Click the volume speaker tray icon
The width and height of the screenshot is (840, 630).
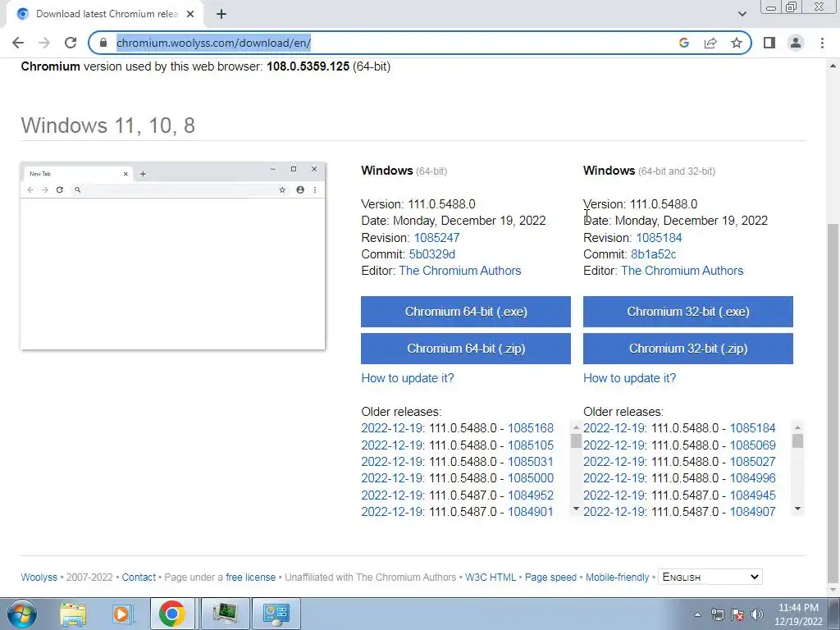click(757, 614)
